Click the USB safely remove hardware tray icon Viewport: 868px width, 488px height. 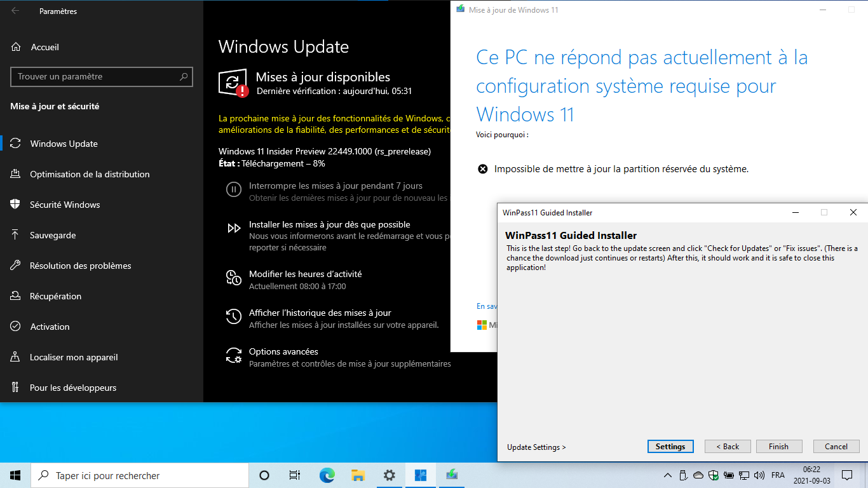pos(683,475)
